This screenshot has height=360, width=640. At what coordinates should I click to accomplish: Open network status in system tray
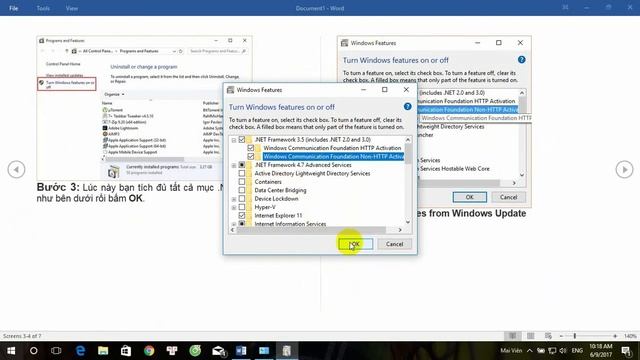click(552, 351)
